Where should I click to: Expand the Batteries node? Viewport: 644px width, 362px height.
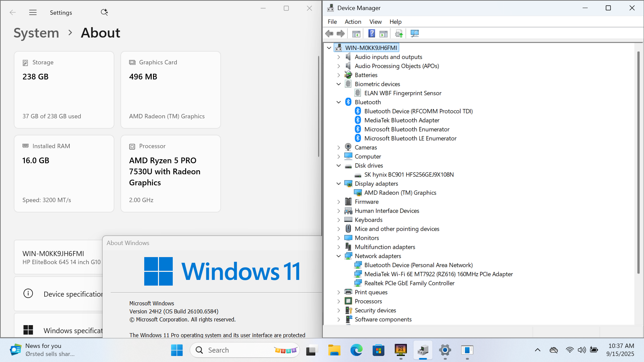[338, 75]
